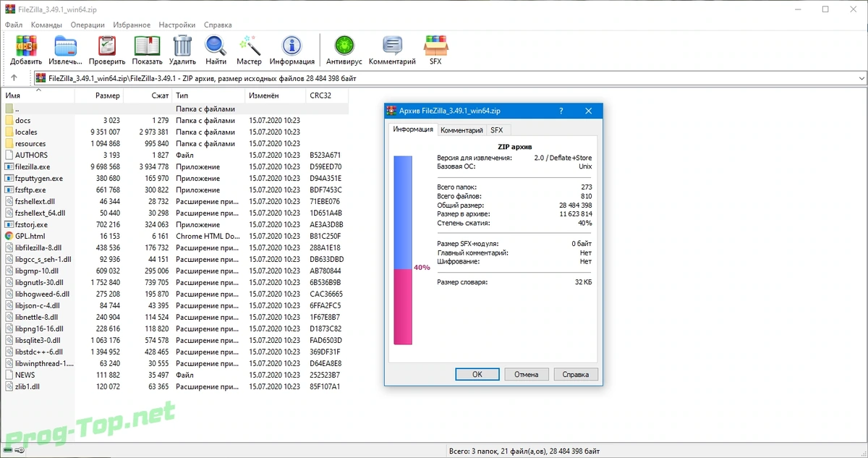Select the libjson-c-4.dll file row
868x458 pixels.
pos(174,305)
